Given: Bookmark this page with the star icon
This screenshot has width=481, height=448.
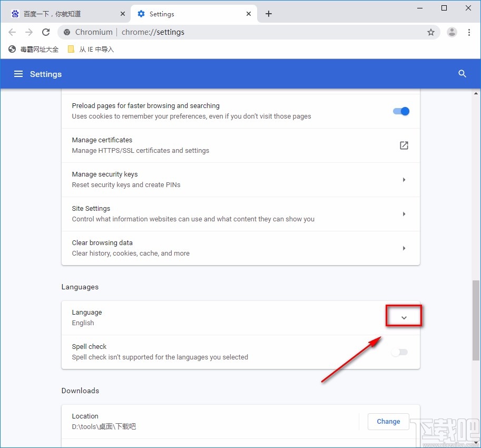Looking at the screenshot, I should (x=430, y=32).
